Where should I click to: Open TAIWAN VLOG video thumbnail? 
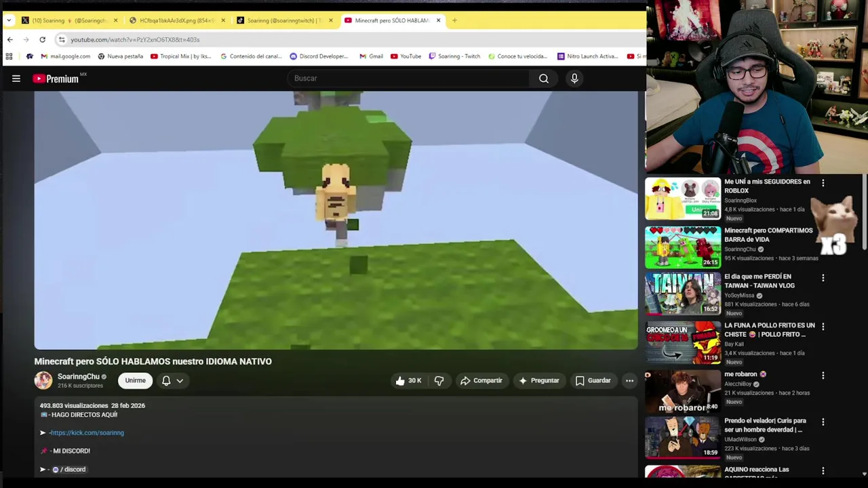[x=683, y=294]
